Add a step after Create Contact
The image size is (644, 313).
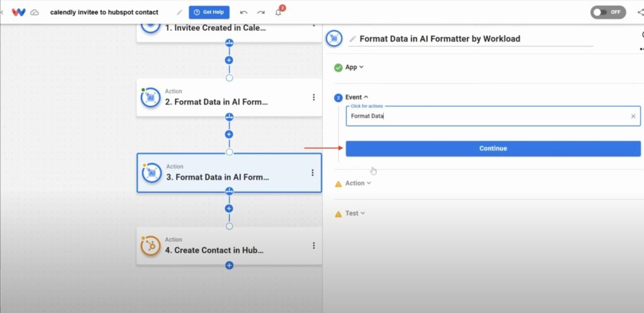click(229, 265)
